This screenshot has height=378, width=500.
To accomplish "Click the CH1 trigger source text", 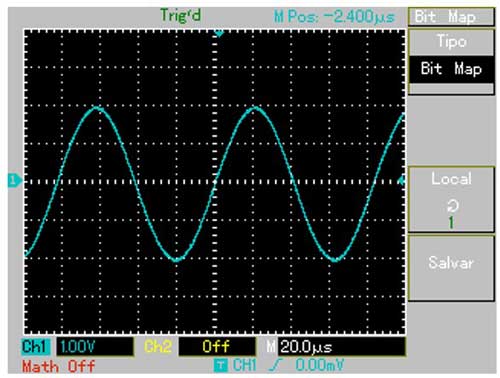I will pos(245,366).
